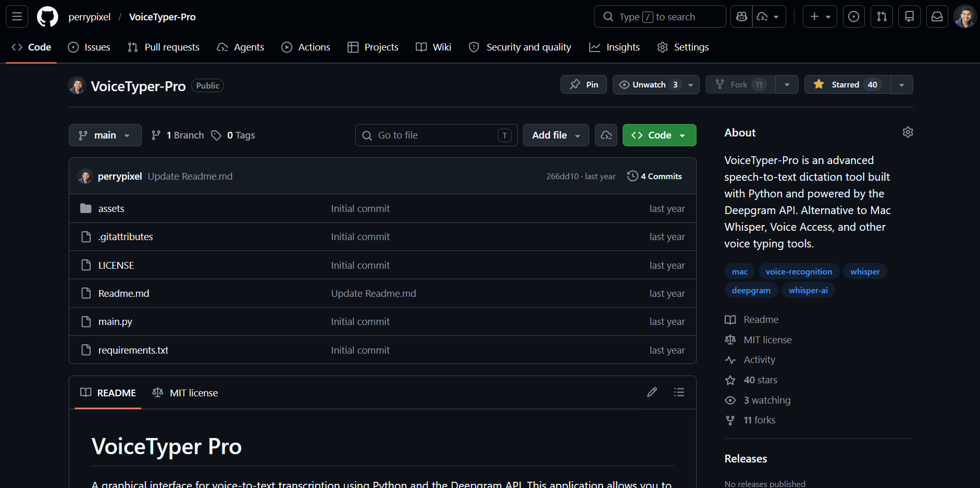
Task: Expand the Copilot agents dropdown in header
Action: [x=770, y=17]
